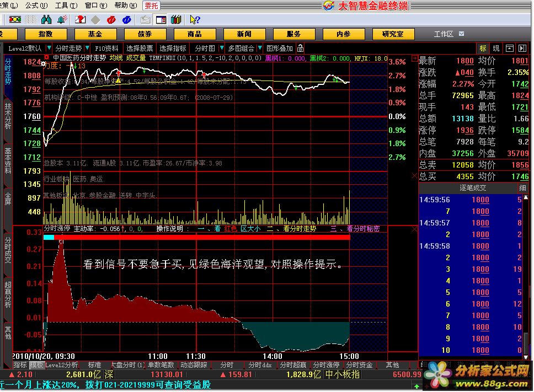The image size is (534, 392).
Task: Click the traffic light signal toolbar icon
Action: point(15,20)
